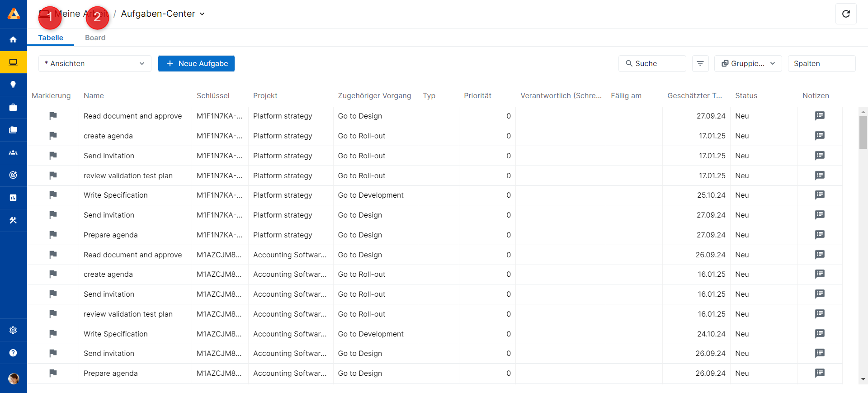Click the refresh icon at top right
This screenshot has height=393, width=868.
tap(846, 14)
